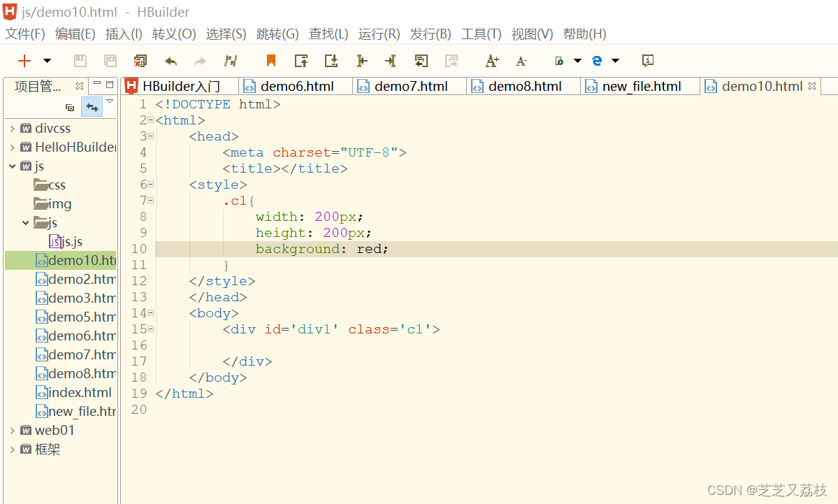Open index.html in project tree
This screenshot has width=838, height=504.
click(x=74, y=393)
